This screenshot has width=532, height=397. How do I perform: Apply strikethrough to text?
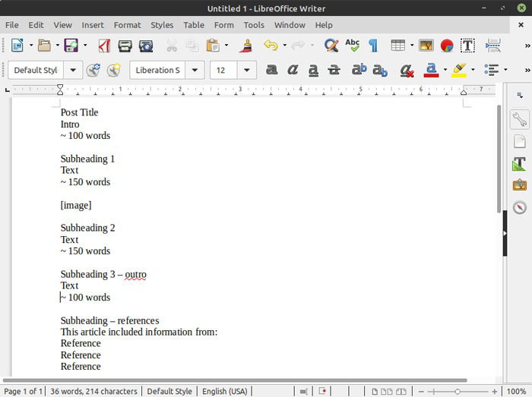[334, 70]
